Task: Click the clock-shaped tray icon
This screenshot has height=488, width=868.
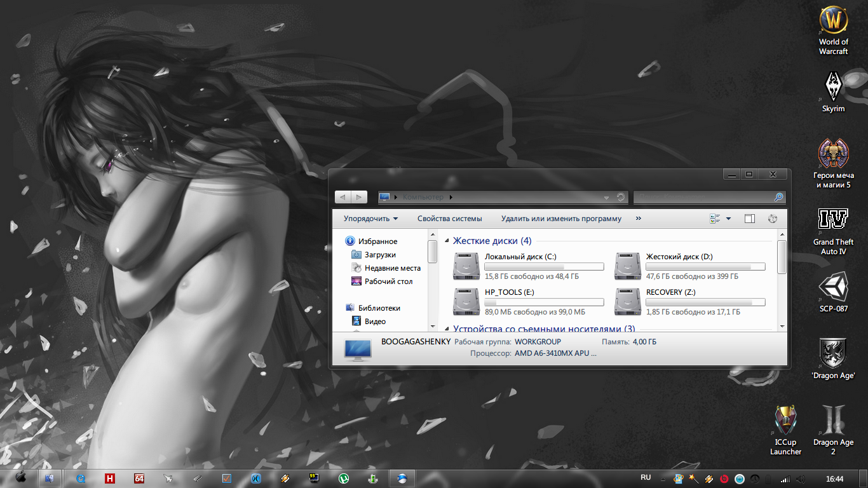Action: click(755, 478)
